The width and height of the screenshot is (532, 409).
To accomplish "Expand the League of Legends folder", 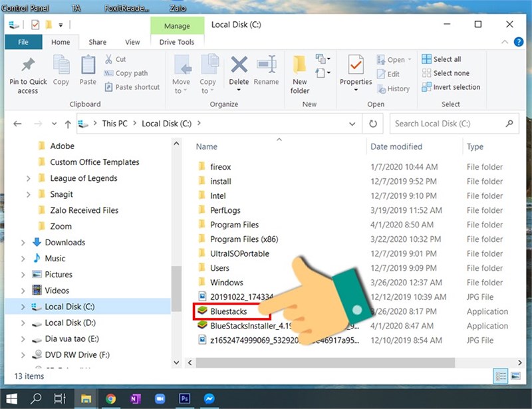I will (x=29, y=178).
